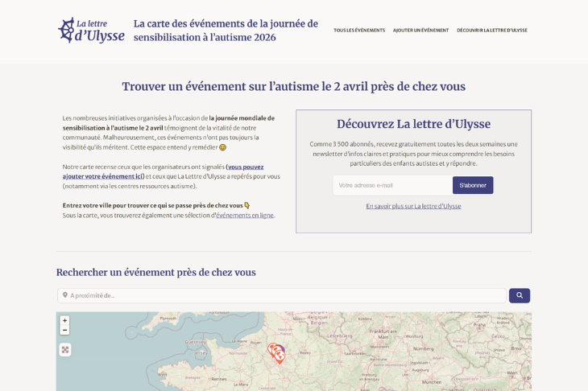Click the 'Découvrez La lettre d'Ulysse' heading
Image resolution: width=588 pixels, height=391 pixels.
tap(413, 124)
